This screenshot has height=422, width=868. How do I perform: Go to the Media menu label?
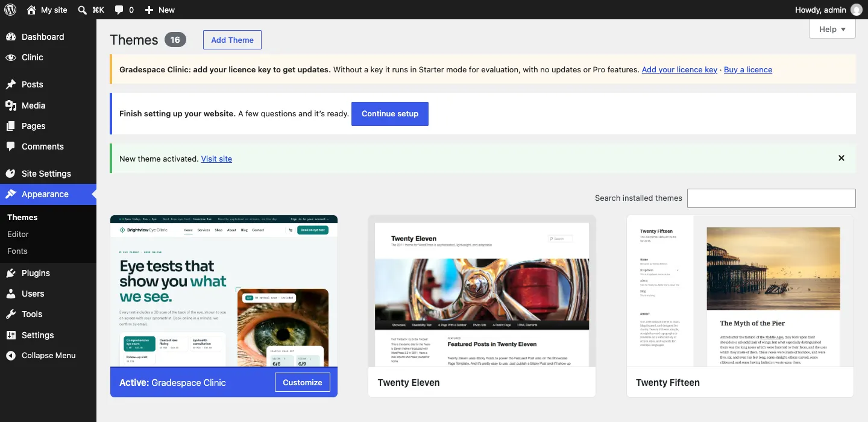34,105
